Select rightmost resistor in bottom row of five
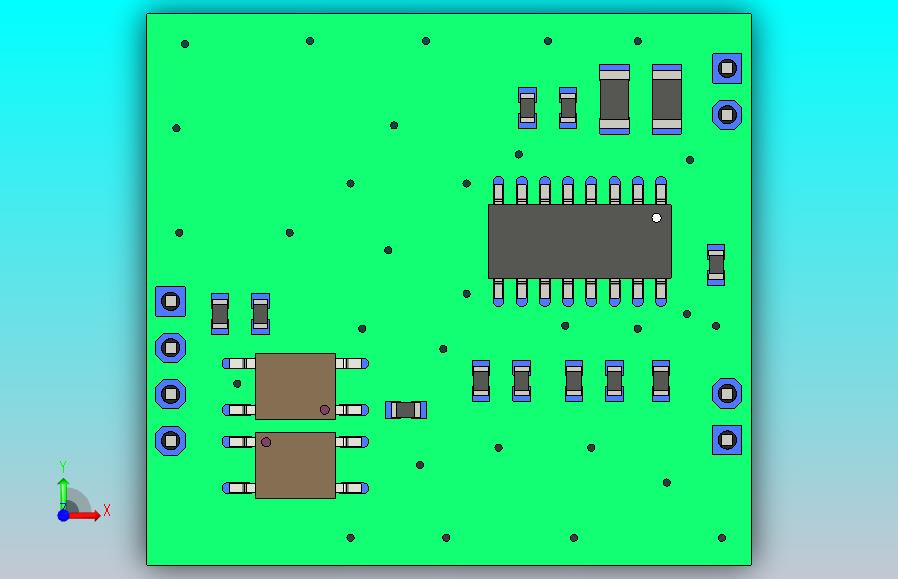Viewport: 898px width, 579px height. (661, 381)
